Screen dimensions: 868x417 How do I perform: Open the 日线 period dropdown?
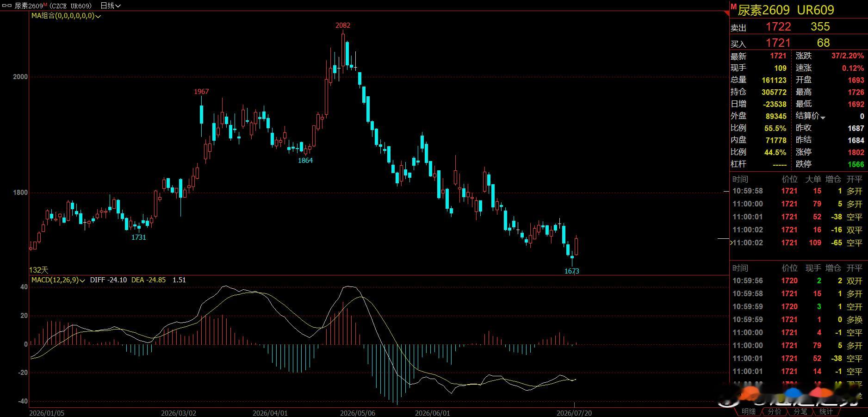pyautogui.click(x=111, y=6)
